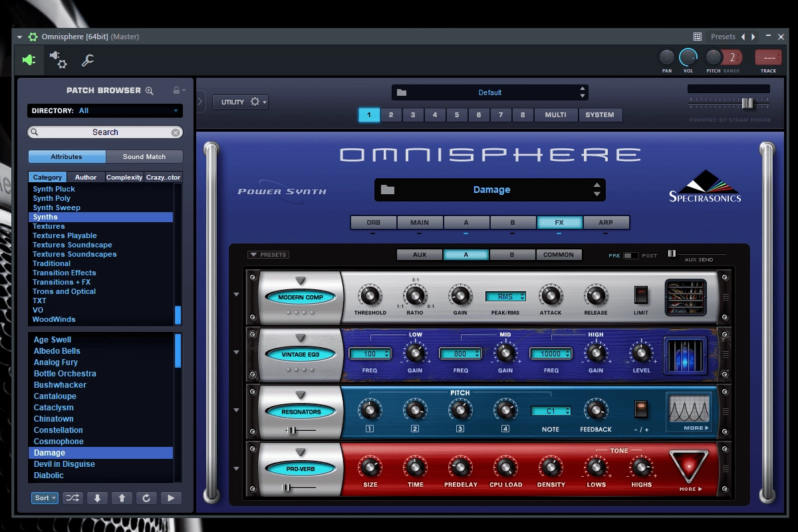This screenshot has width=798, height=532.
Task: Click the Modern Comp rack drag handle
Action: coord(726,297)
